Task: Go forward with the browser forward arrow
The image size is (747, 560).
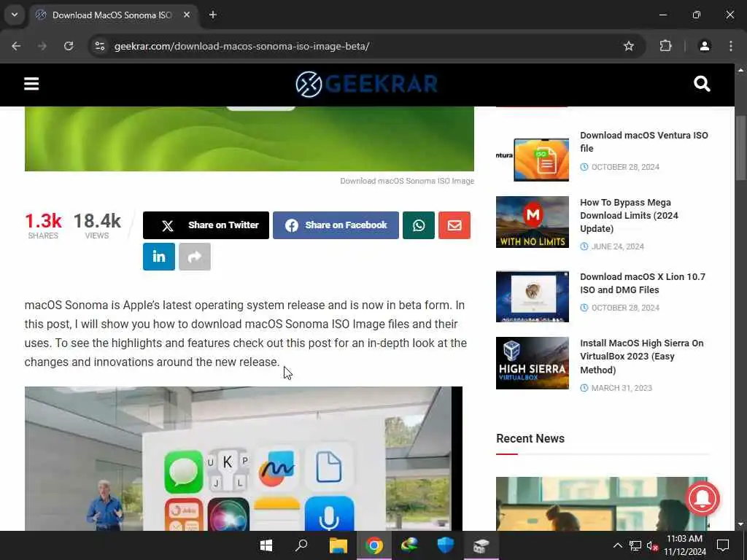Action: tap(42, 46)
